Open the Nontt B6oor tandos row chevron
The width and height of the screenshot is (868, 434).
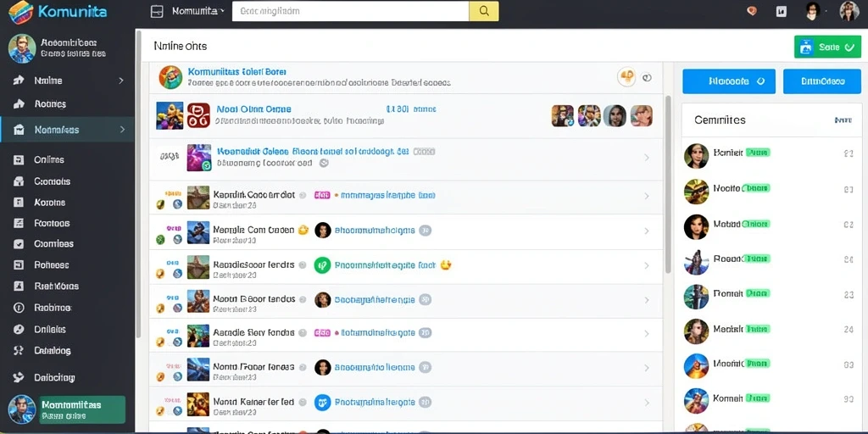coord(647,300)
